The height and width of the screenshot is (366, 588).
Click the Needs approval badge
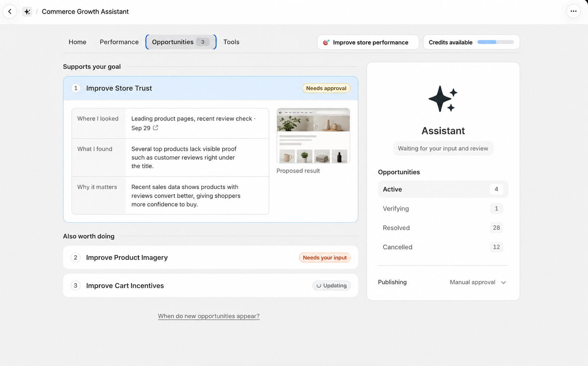click(326, 88)
